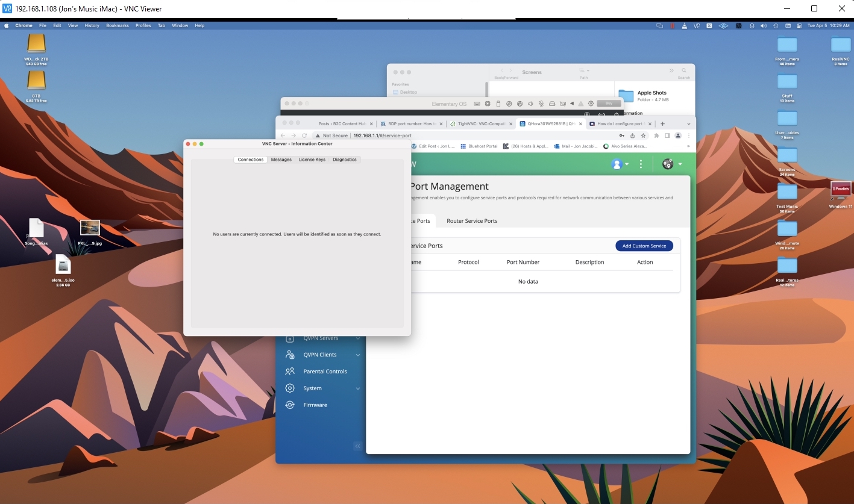The height and width of the screenshot is (504, 854).
Task: Expand the System submenu chevron
Action: click(357, 388)
